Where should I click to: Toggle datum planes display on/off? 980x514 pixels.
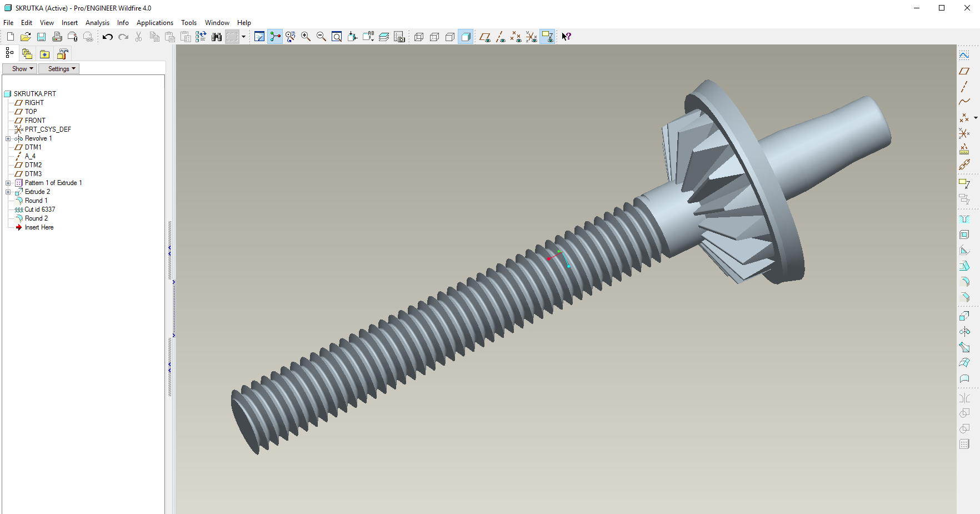pyautogui.click(x=484, y=37)
